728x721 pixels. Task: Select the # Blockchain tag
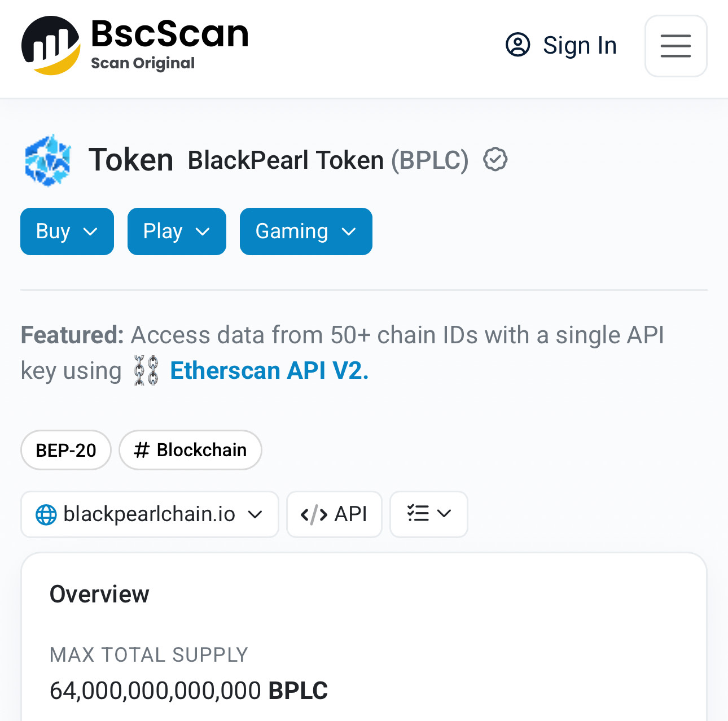point(190,450)
